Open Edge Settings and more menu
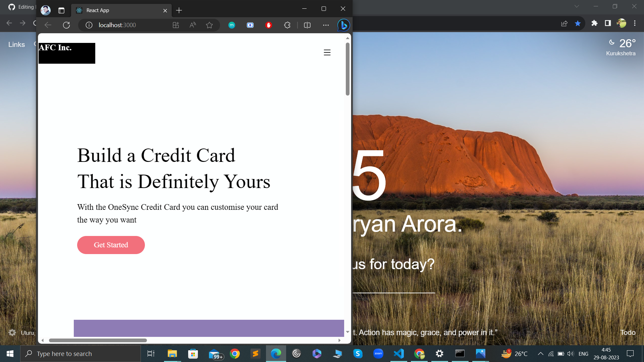644x362 pixels. pos(326,25)
